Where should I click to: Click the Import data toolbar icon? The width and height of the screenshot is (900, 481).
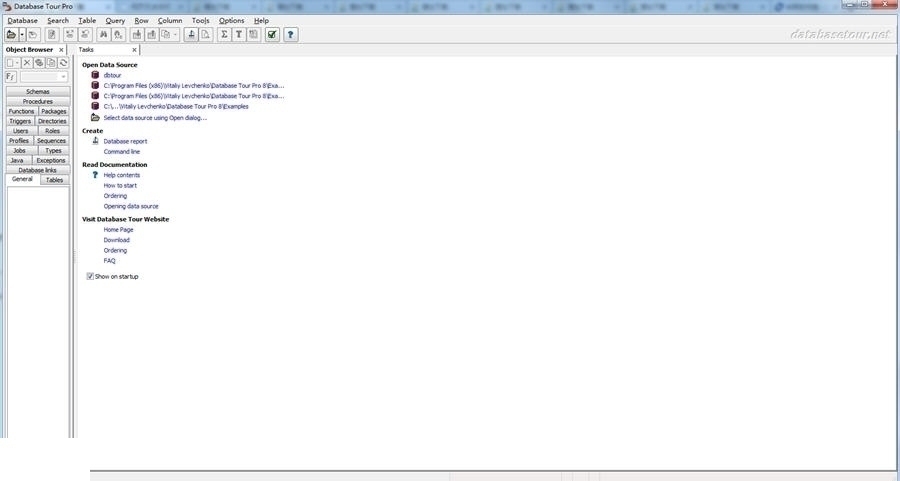tap(137, 34)
